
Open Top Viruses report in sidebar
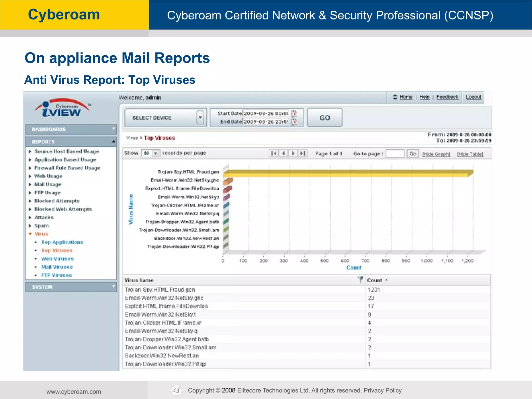pyautogui.click(x=57, y=250)
